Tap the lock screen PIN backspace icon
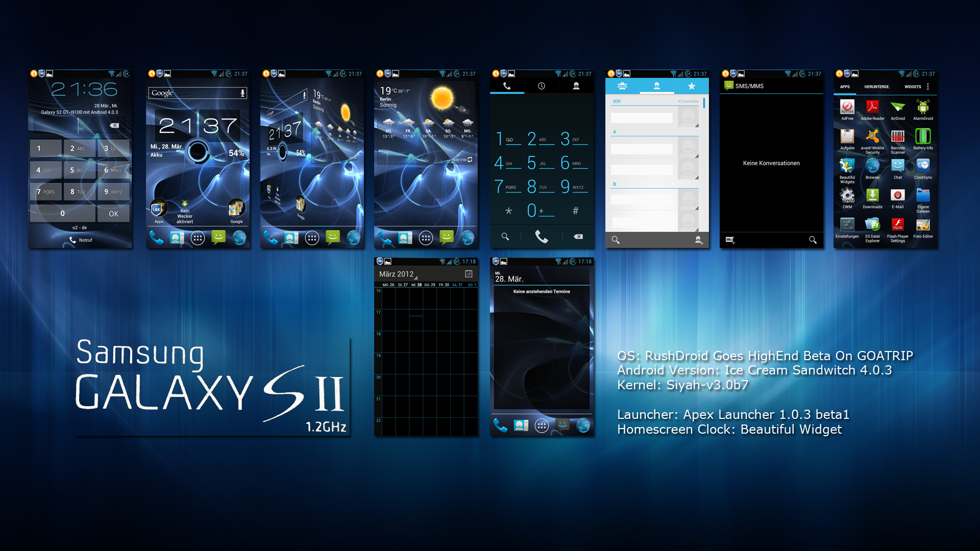The image size is (980, 551). coord(114,126)
